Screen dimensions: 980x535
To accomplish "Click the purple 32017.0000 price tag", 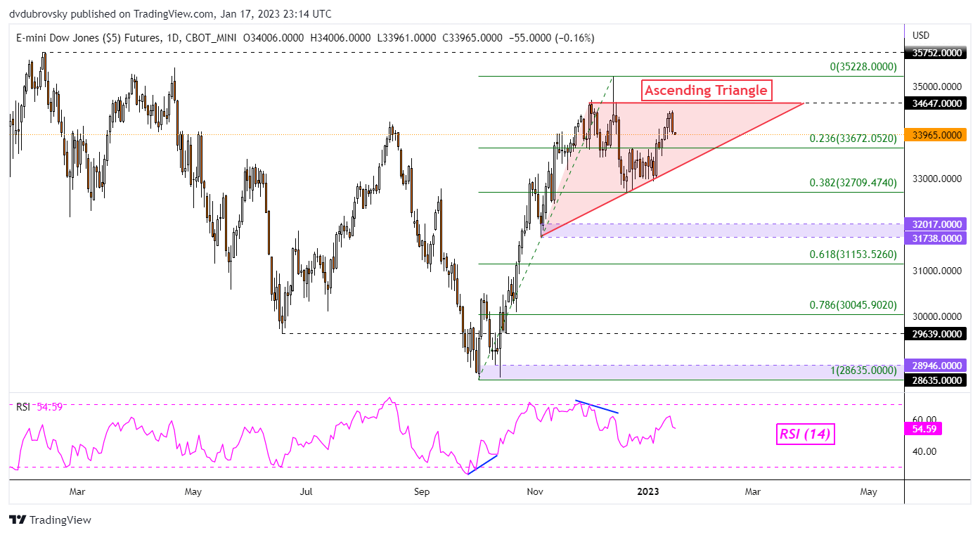I will (937, 224).
